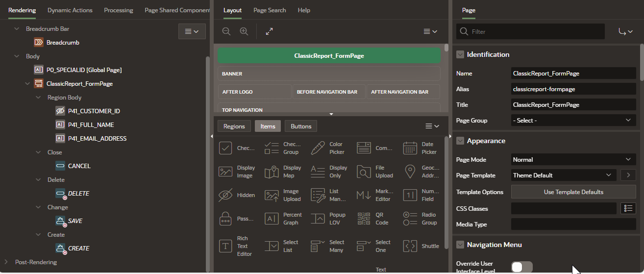Select the Select List item icon

tap(272, 246)
